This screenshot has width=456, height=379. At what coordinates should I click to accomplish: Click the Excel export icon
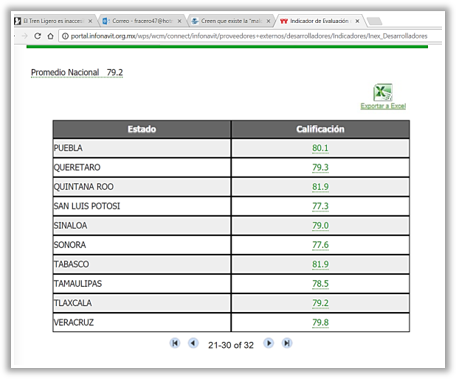pos(383,92)
